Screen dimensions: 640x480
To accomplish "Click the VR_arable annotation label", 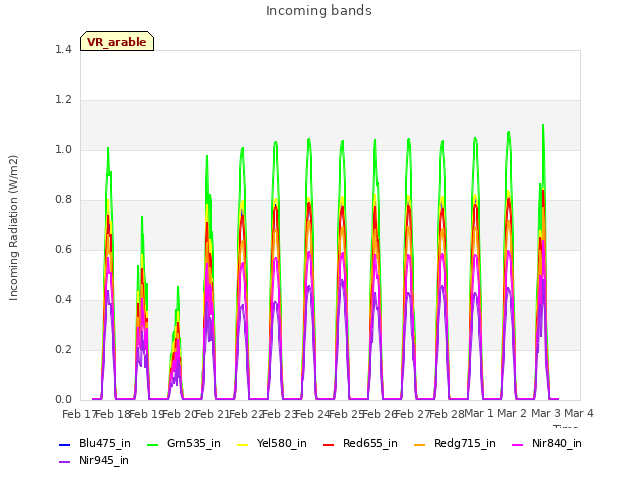I will coord(117,42).
